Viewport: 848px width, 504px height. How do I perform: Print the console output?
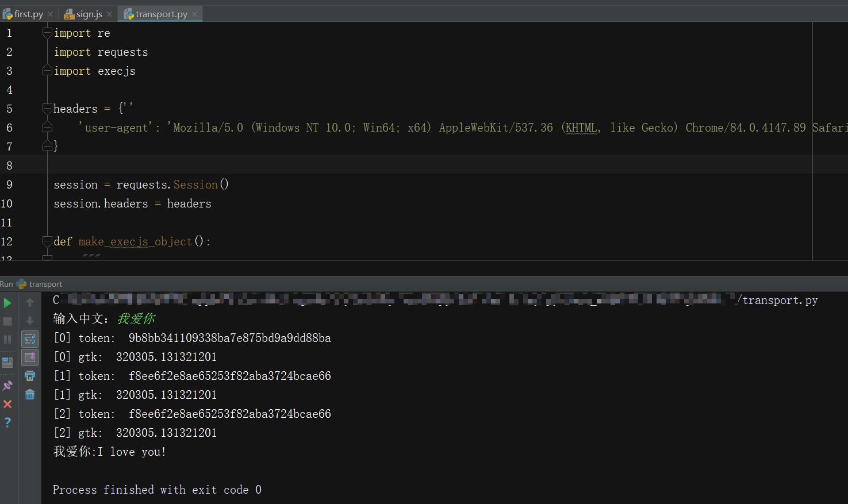click(30, 376)
